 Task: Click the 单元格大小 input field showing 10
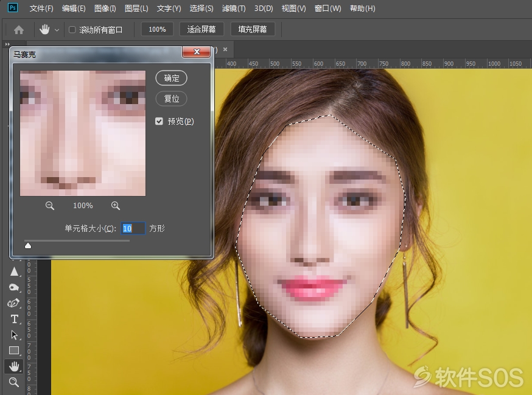tap(133, 228)
